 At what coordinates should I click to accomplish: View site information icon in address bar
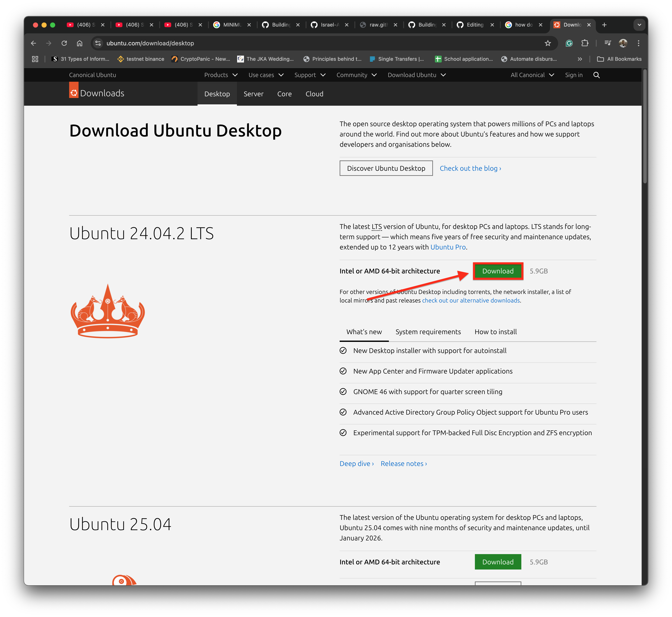pos(98,43)
